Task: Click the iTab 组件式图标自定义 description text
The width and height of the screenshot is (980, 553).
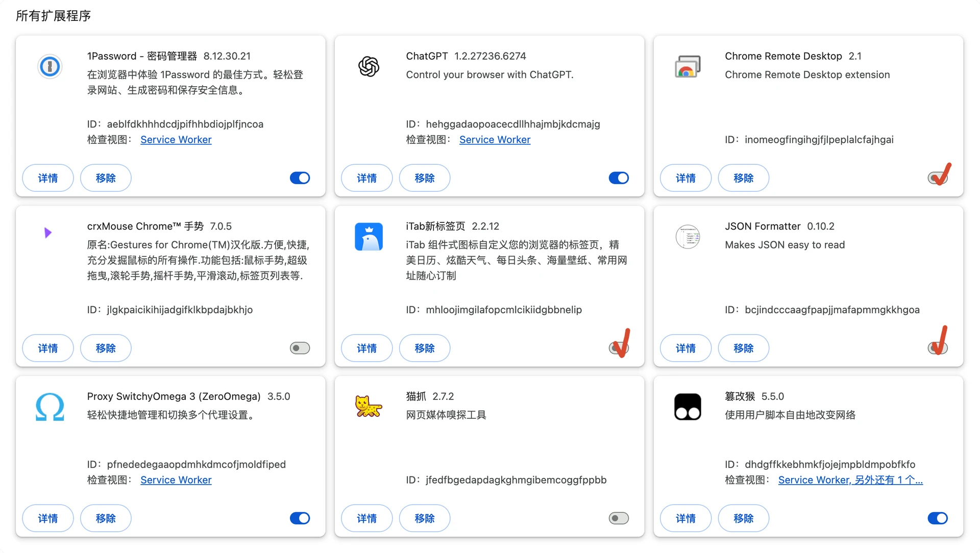Action: click(x=517, y=260)
